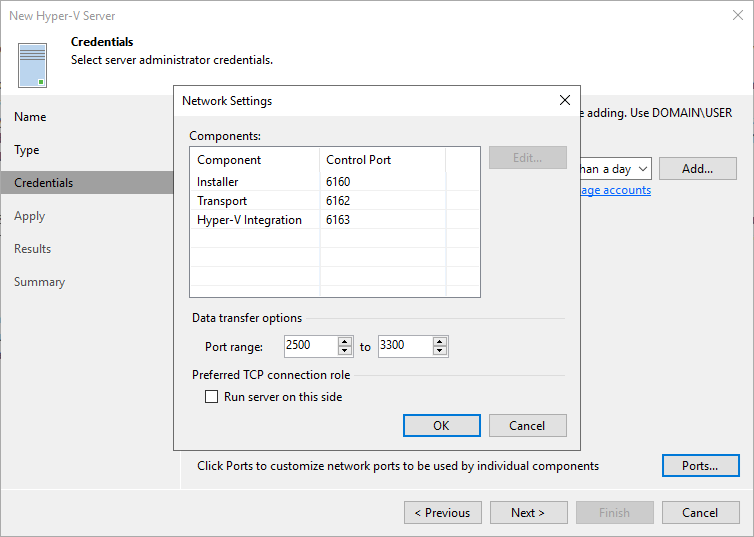
Task: Sort by the Component column header
Action: pyautogui.click(x=255, y=160)
